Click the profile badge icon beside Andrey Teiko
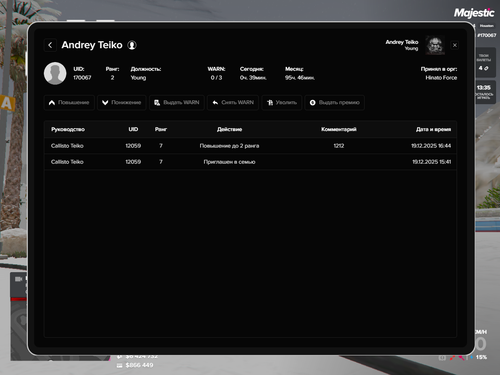The image size is (500, 375). coord(132,45)
